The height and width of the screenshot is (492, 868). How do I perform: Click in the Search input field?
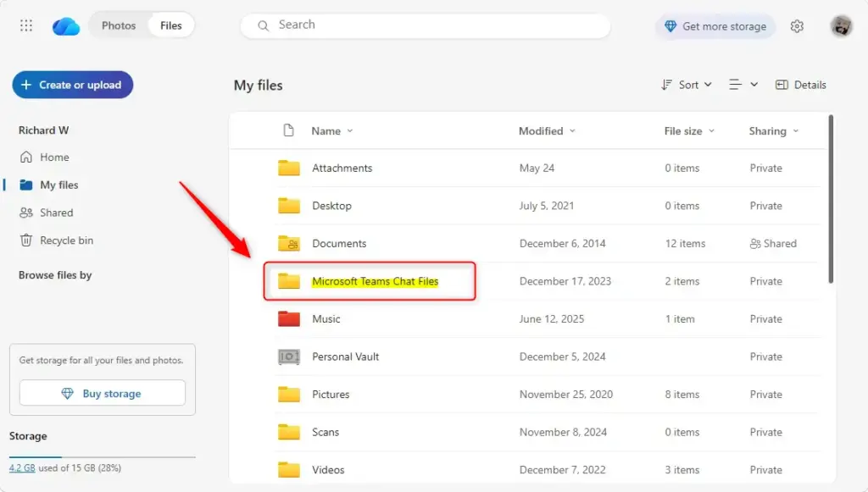(426, 25)
